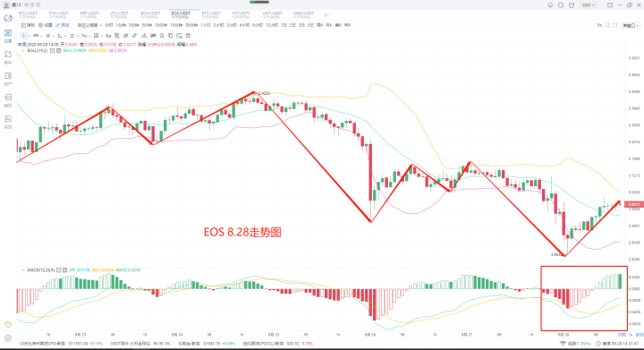Select the BCH/USDT pair tab
The width and height of the screenshot is (644, 350).
pyautogui.click(x=150, y=15)
